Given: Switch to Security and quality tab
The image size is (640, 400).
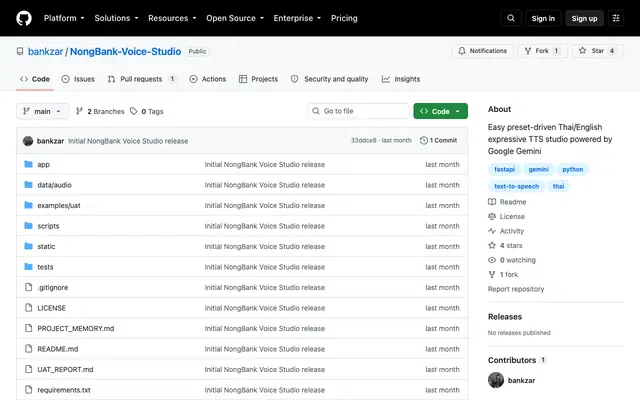Looking at the screenshot, I should [x=329, y=79].
